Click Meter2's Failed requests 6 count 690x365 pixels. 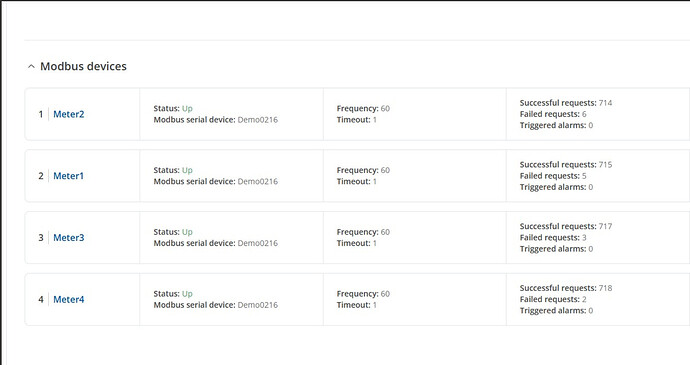click(x=584, y=114)
